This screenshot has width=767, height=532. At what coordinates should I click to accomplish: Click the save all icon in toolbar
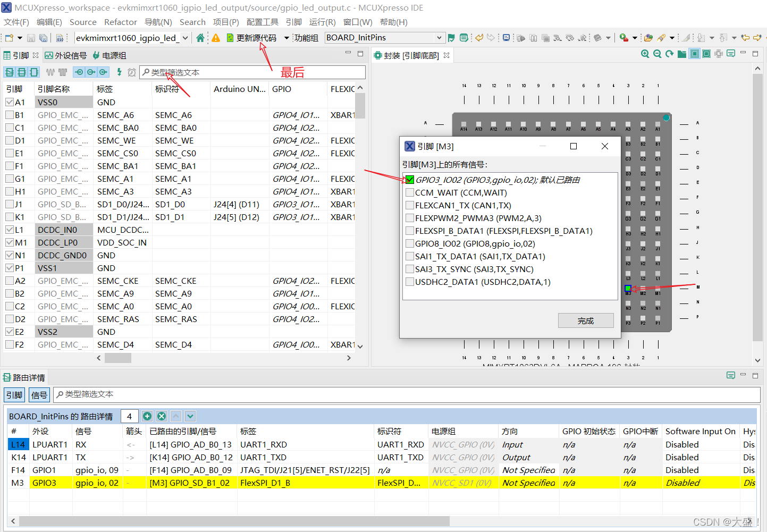(x=44, y=38)
